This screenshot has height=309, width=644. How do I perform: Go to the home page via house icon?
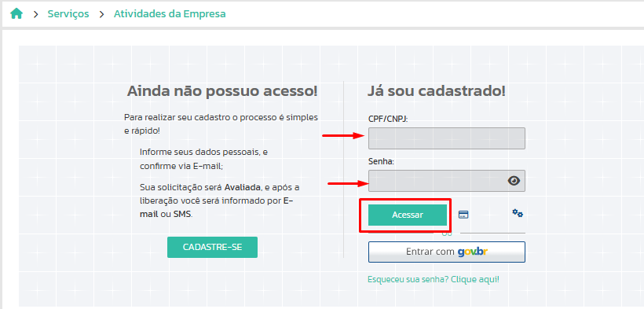16,13
